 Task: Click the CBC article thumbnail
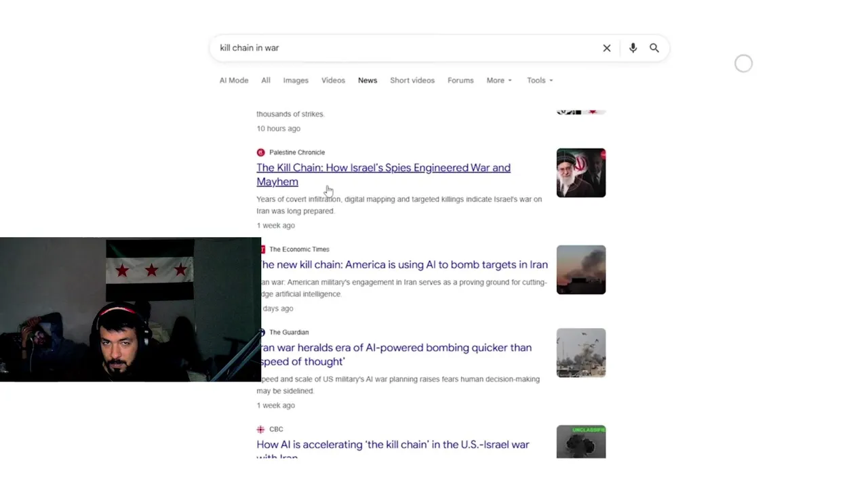click(581, 442)
